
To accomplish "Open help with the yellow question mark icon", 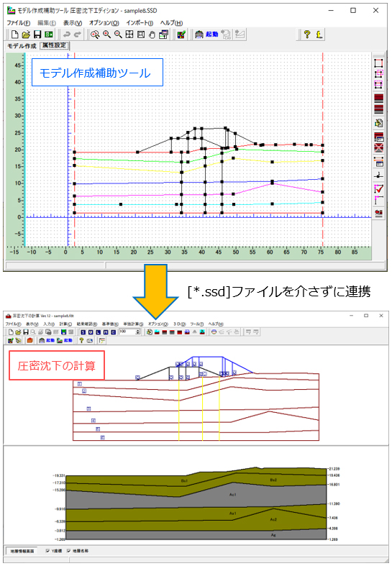I will (x=307, y=35).
